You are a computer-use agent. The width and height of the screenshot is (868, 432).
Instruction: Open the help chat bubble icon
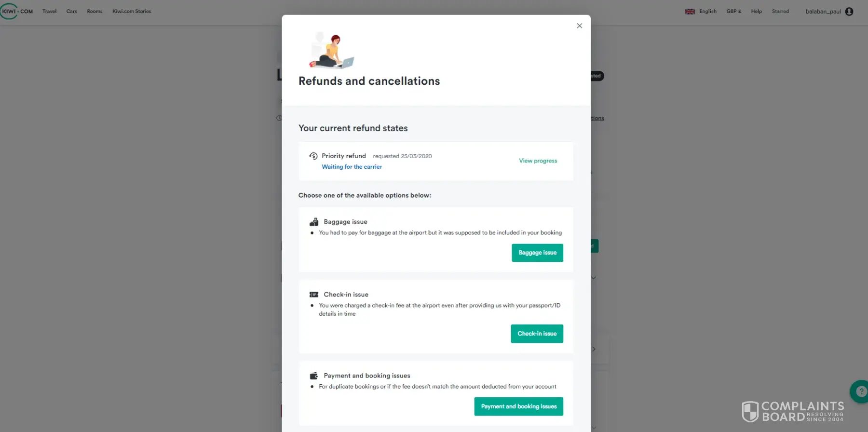tap(860, 391)
